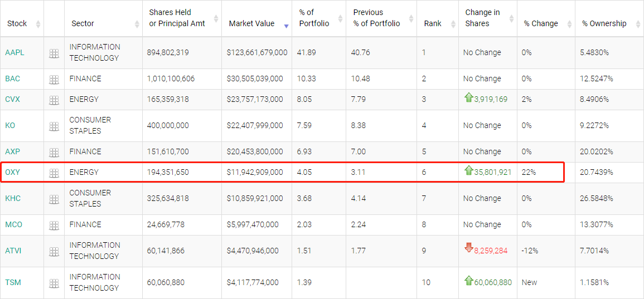This screenshot has height=299, width=644.
Task: Open the OXY stock link
Action: [12, 172]
